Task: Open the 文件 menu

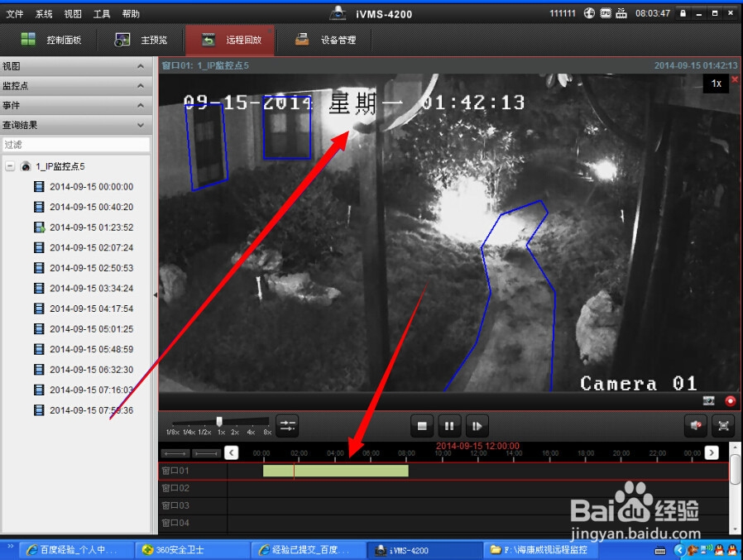Action: (14, 14)
